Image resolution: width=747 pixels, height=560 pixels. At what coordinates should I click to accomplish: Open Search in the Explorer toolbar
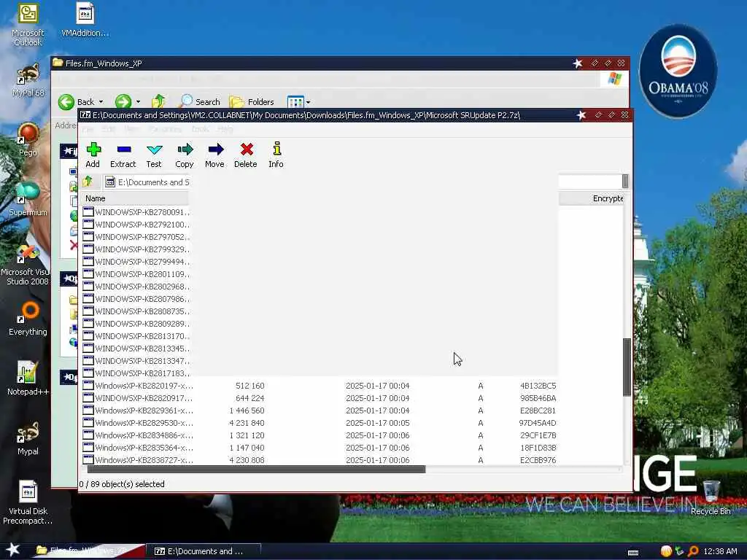(x=200, y=101)
